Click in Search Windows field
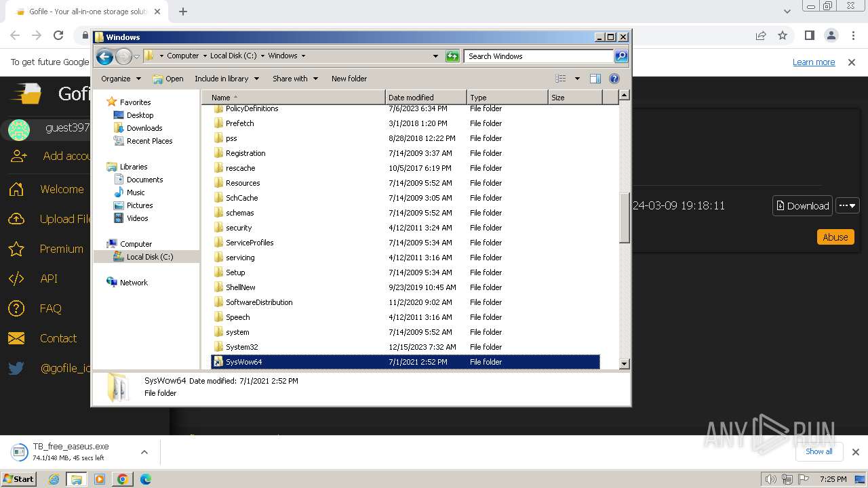868x488 pixels. point(538,56)
